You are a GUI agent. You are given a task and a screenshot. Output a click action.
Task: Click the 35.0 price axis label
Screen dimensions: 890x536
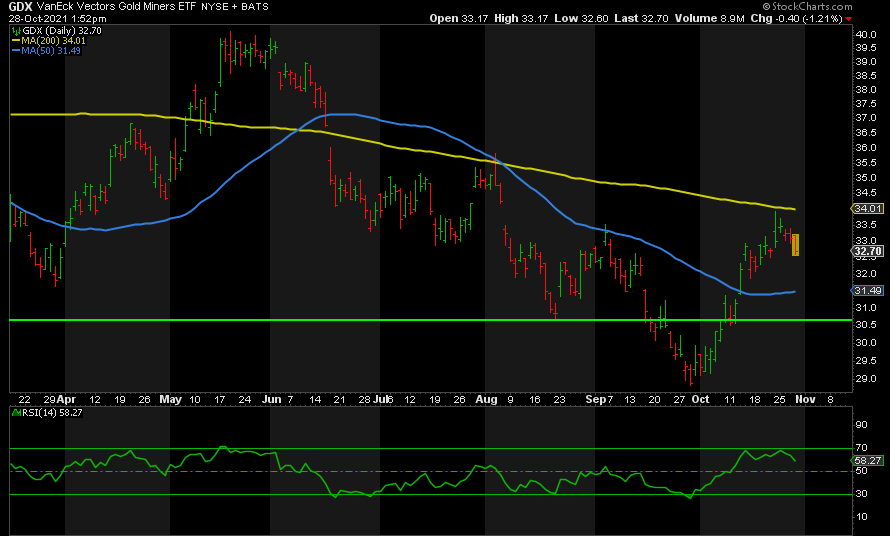point(866,177)
